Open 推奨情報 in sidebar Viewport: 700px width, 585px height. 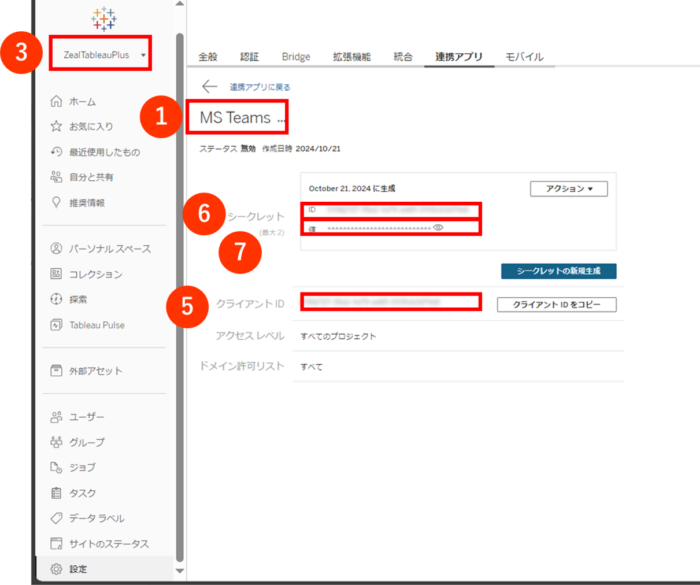point(87,203)
